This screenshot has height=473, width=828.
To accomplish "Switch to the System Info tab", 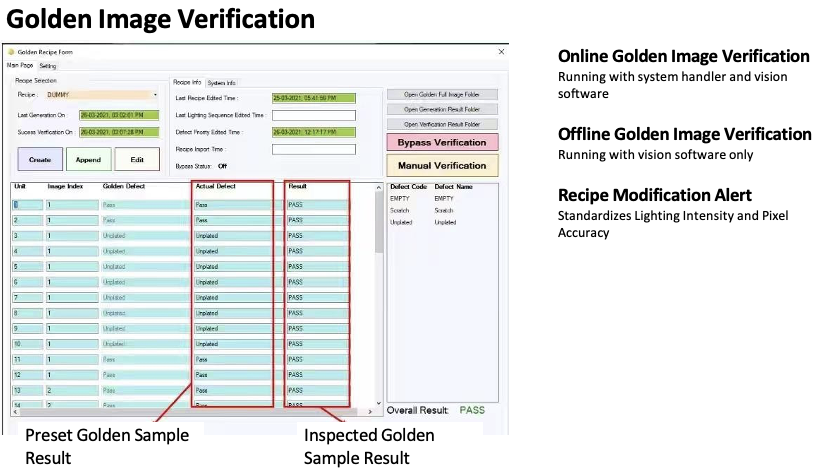I will pos(222,83).
